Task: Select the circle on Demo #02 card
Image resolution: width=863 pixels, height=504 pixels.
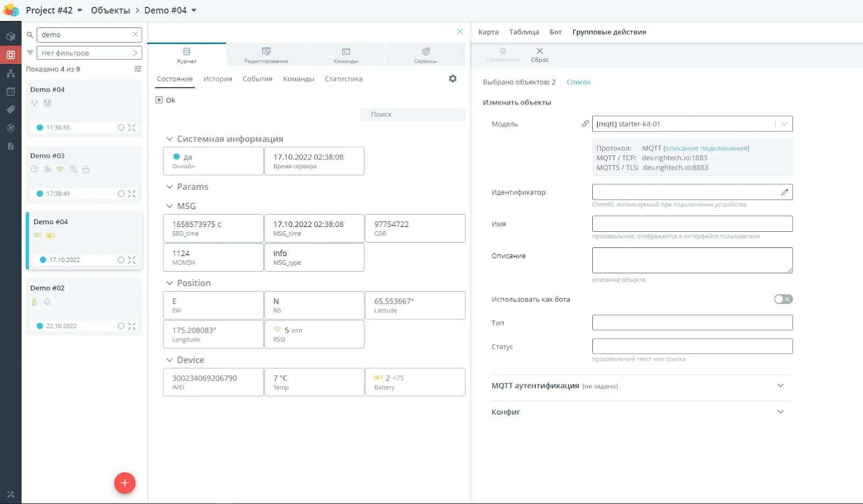Action: [x=121, y=326]
